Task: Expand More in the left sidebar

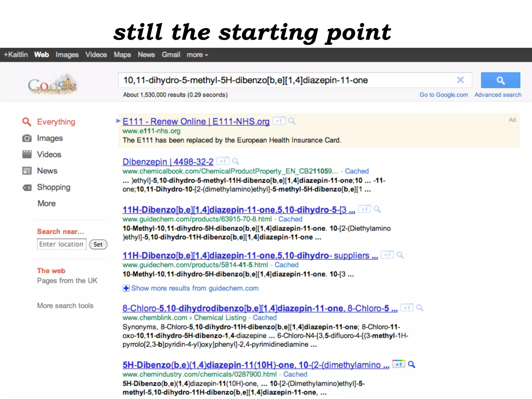Action: coord(47,203)
